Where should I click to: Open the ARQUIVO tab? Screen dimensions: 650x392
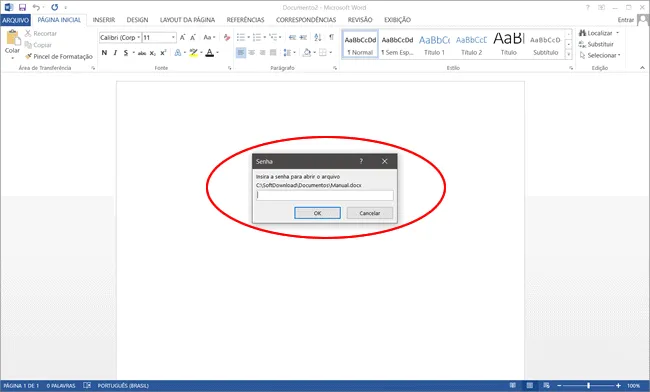click(15, 20)
